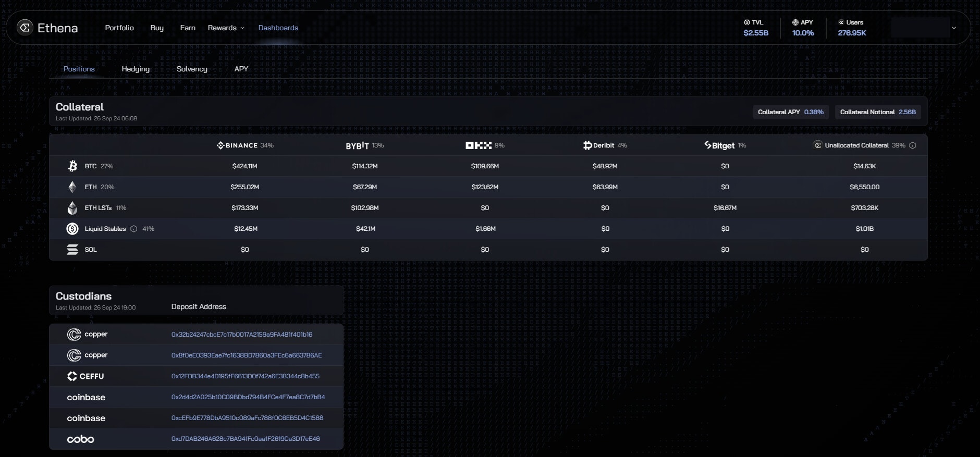Click the Liquid Stables dollar icon

(72, 229)
